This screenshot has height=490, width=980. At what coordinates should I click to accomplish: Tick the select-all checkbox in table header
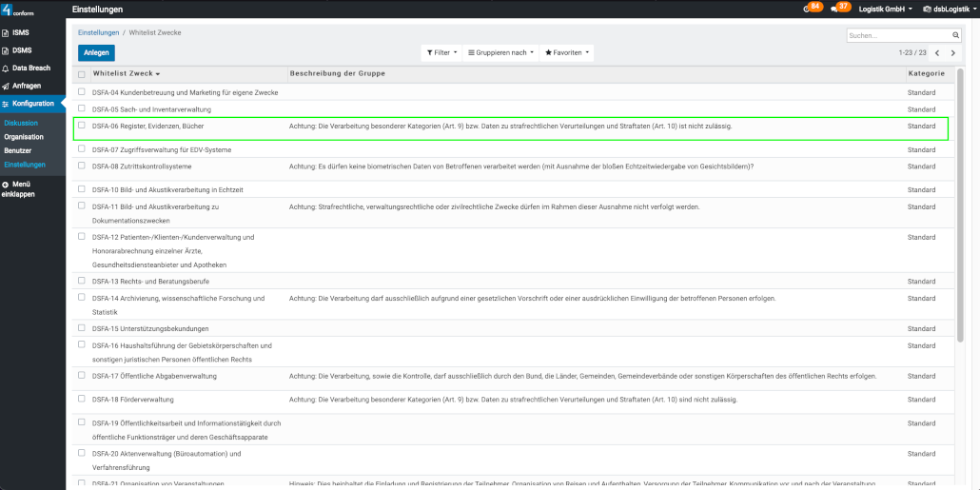[82, 74]
